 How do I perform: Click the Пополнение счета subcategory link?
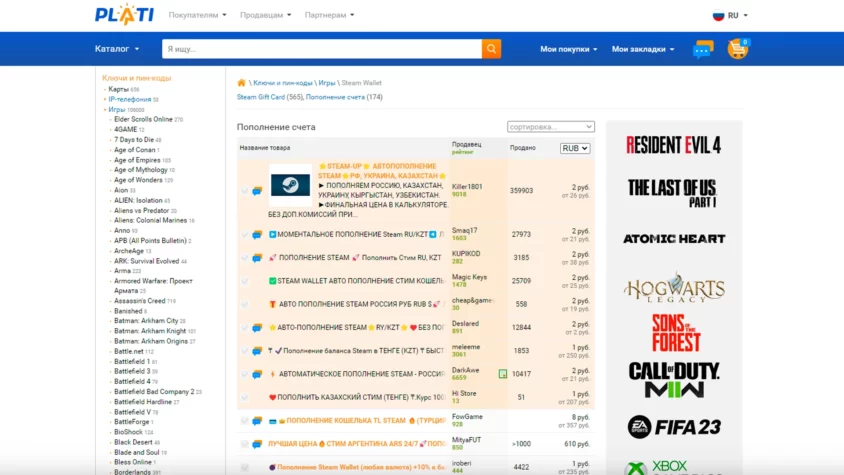(x=335, y=97)
